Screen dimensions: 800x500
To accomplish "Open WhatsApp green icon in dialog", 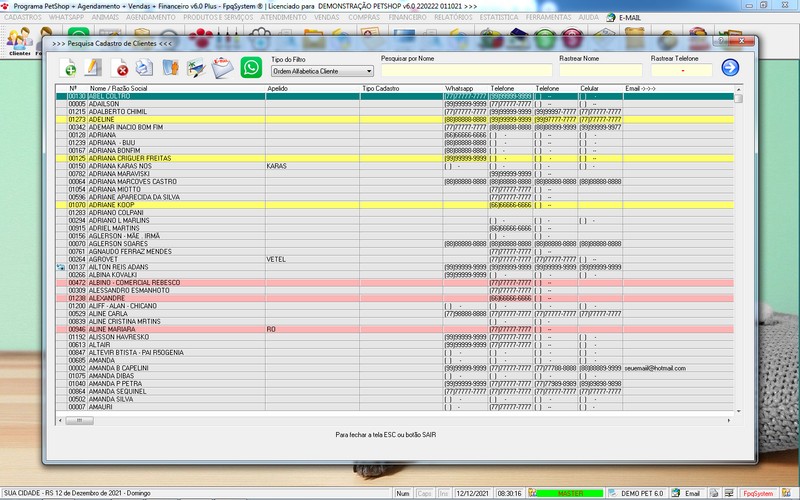I will click(251, 67).
